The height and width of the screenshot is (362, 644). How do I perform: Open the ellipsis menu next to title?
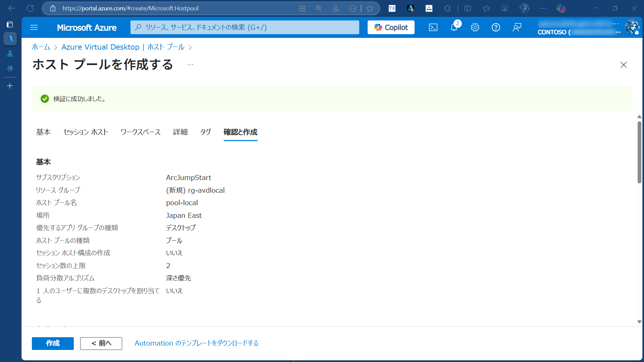[191, 65]
